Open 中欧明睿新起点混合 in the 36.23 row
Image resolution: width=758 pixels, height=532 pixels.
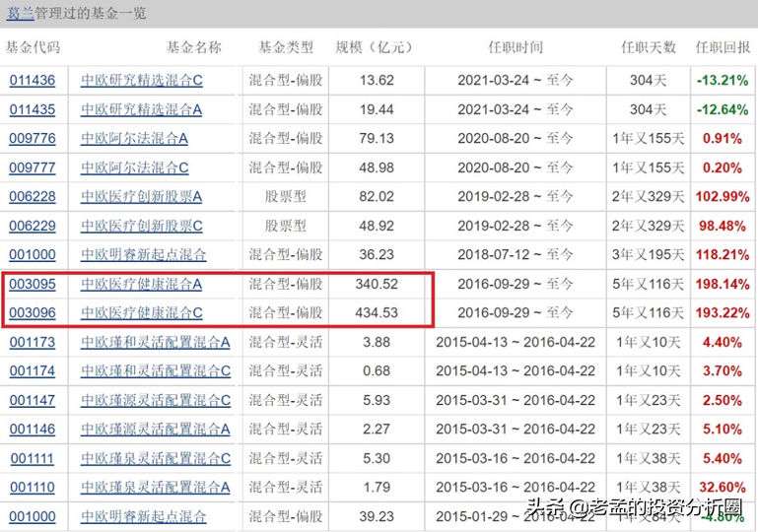pos(144,254)
